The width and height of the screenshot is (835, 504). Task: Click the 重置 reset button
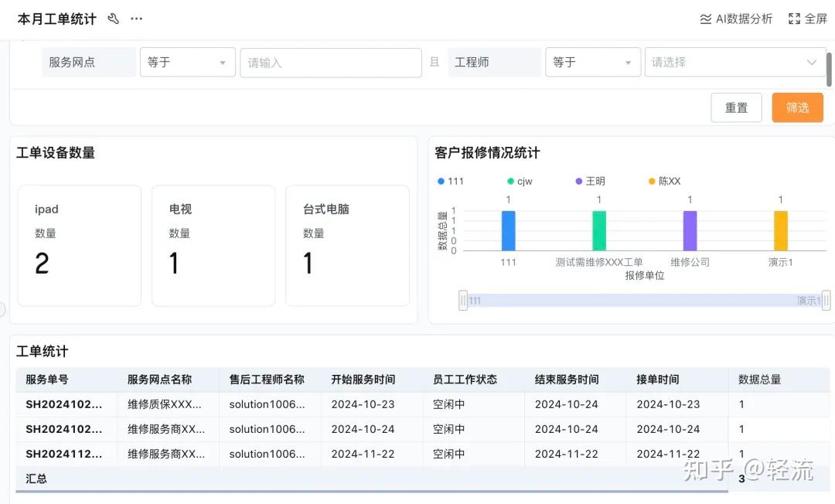click(736, 107)
